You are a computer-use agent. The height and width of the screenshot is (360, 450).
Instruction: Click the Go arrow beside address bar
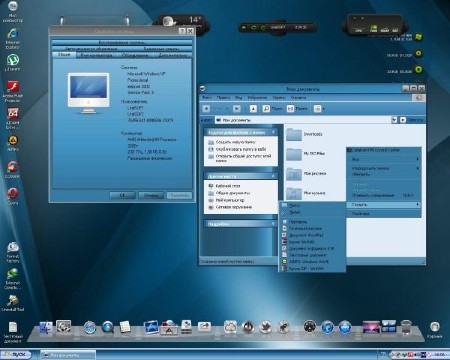tap(403, 120)
